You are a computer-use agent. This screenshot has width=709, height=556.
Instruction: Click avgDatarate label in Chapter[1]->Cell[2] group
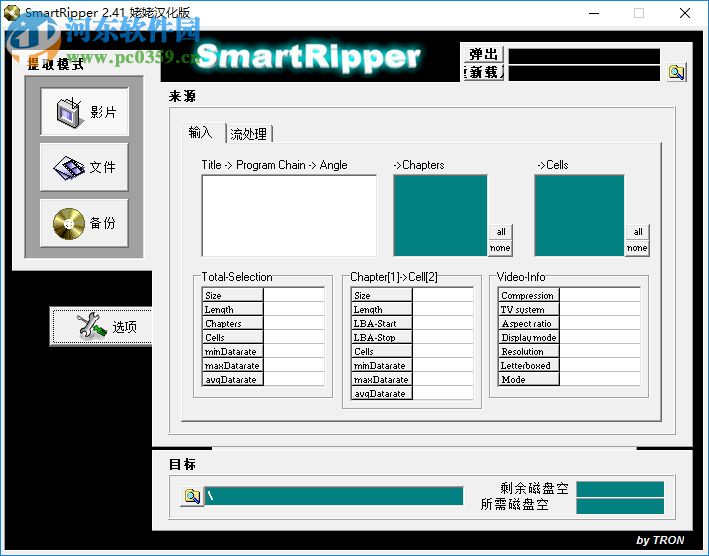point(382,393)
